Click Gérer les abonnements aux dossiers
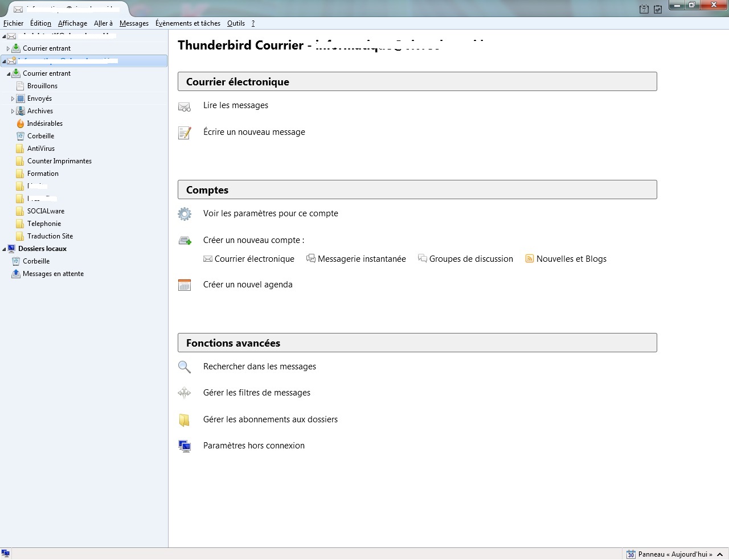The height and width of the screenshot is (560, 729). click(x=271, y=419)
